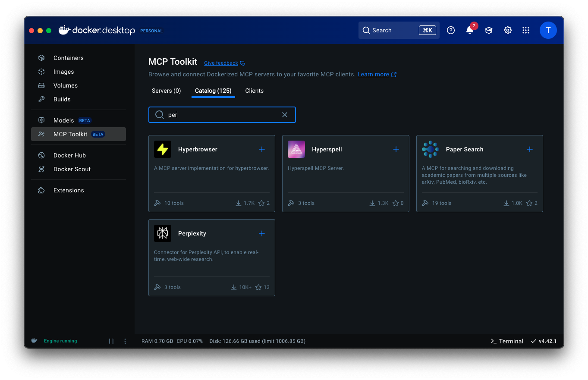Open Extensions via the puzzle icon
Viewport: 588px width, 380px height.
pyautogui.click(x=41, y=190)
